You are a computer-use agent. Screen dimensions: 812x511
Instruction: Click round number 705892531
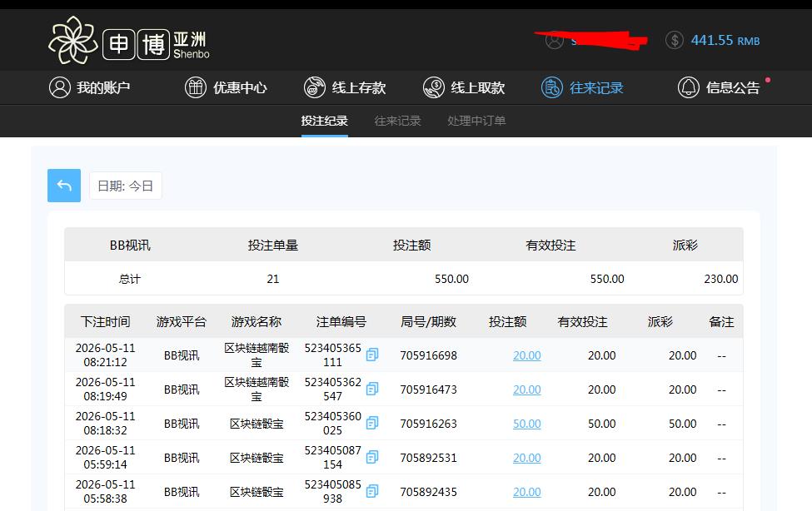428,459
